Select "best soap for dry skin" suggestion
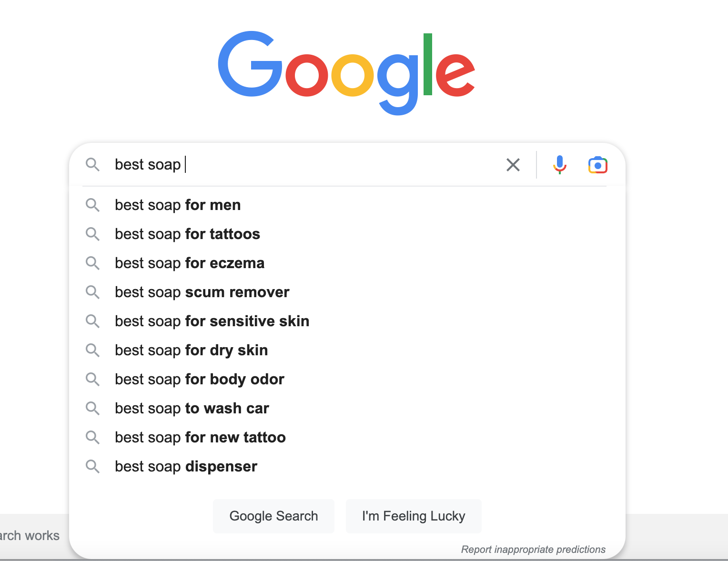 tap(191, 351)
